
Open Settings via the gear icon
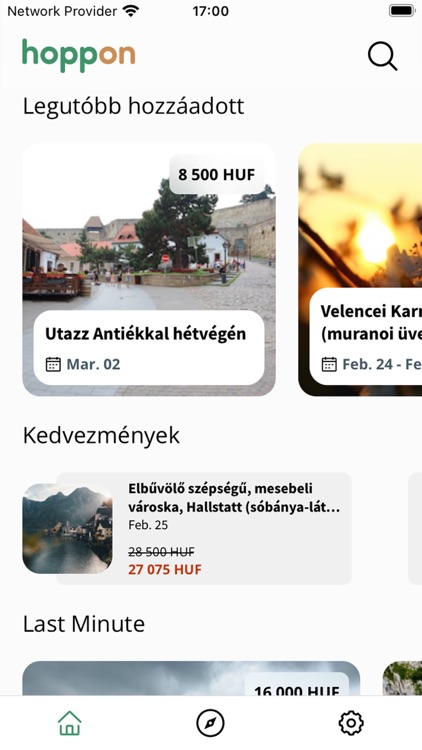coord(351,723)
